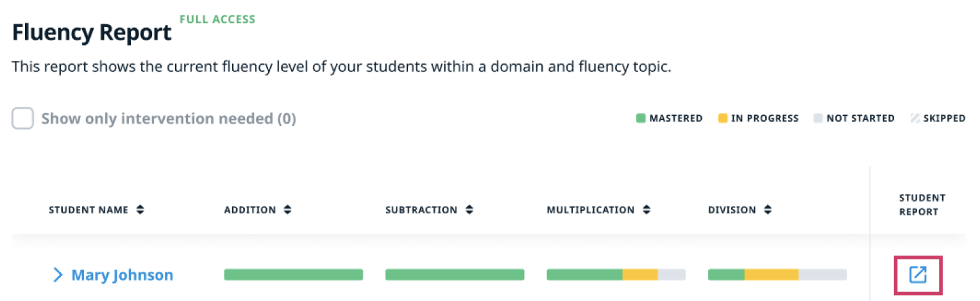Open Mary Johnson's student report icon

(918, 275)
